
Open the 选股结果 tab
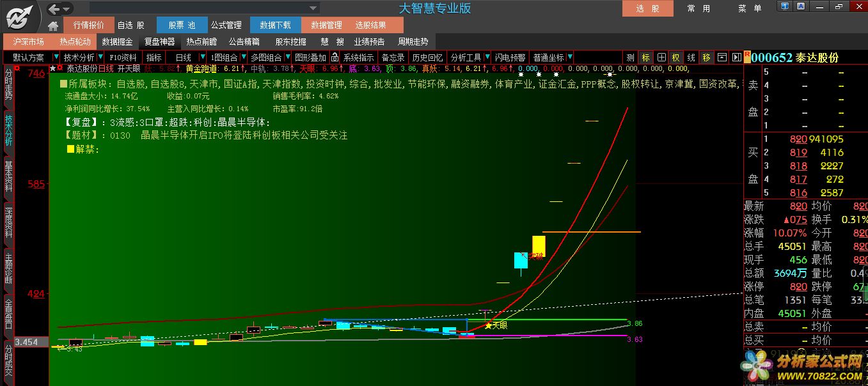tap(371, 25)
